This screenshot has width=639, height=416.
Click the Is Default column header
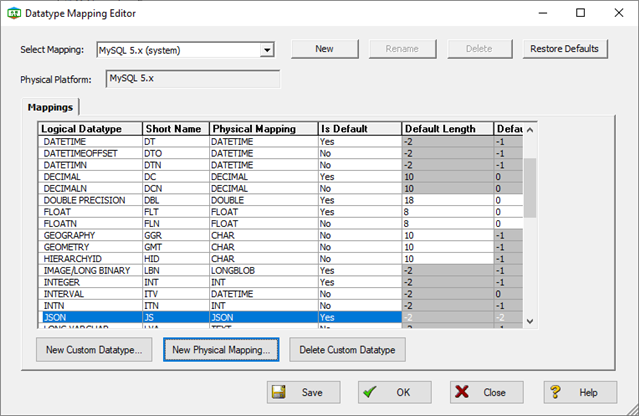coord(359,129)
